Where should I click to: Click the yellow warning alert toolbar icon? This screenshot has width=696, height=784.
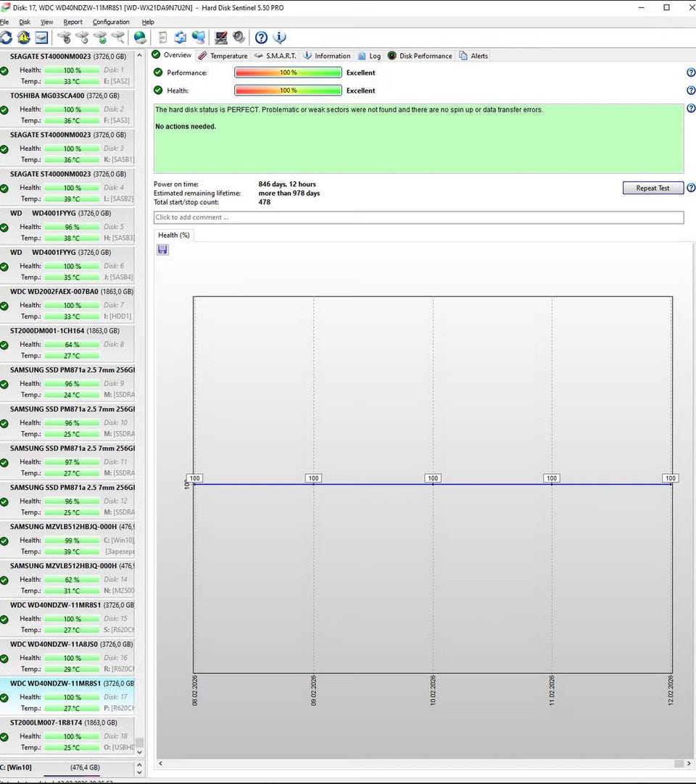coord(24,38)
